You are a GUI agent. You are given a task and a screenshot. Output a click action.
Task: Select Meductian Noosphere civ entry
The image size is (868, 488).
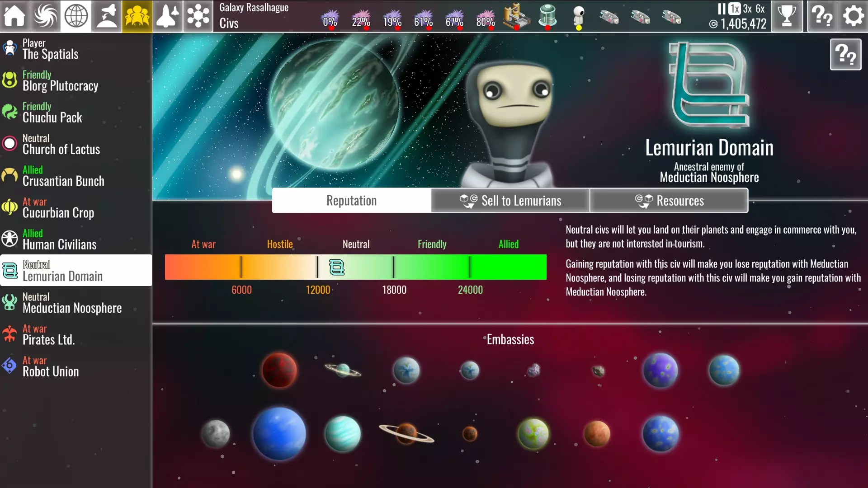tap(72, 302)
